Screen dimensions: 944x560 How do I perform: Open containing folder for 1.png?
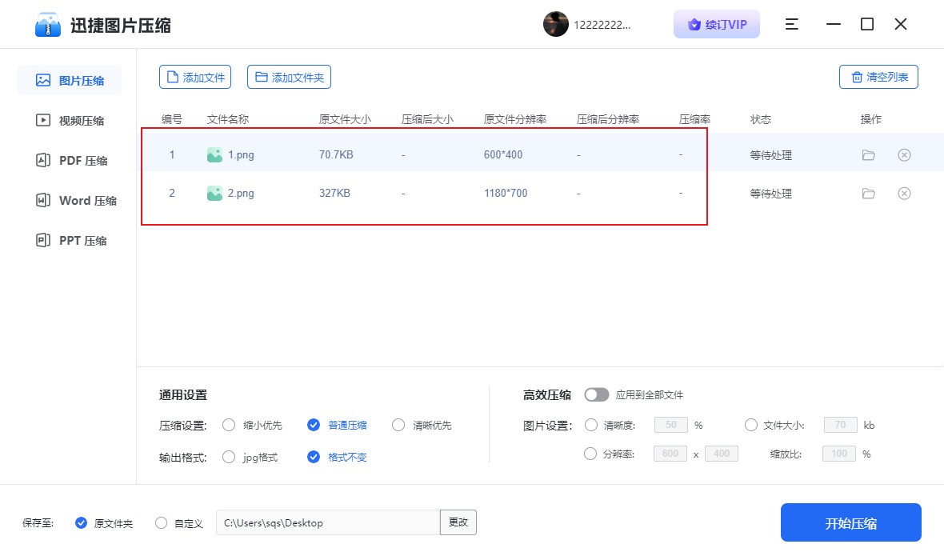tap(869, 154)
